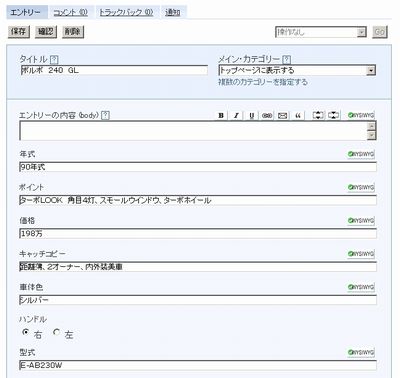400x378 pixels.
Task: Toggle bold formatting in body toolbar
Action: [221, 115]
